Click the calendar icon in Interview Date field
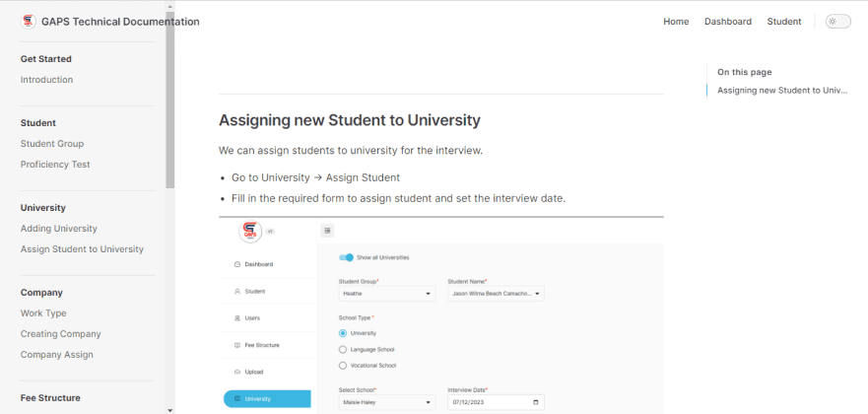 click(535, 402)
